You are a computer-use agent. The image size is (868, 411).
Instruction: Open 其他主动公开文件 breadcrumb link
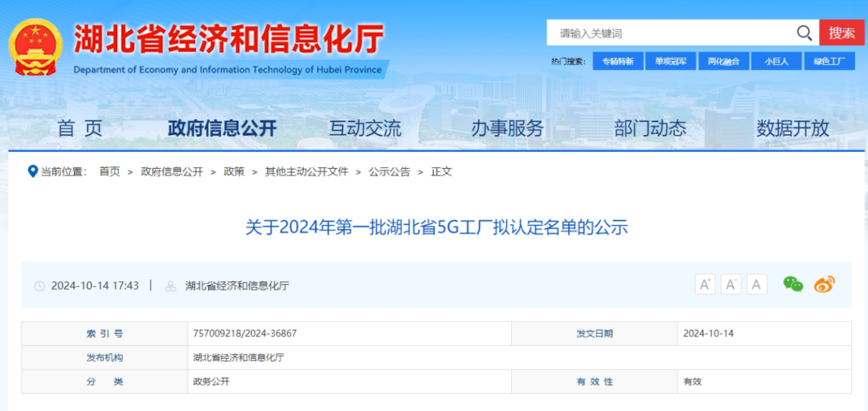click(306, 171)
